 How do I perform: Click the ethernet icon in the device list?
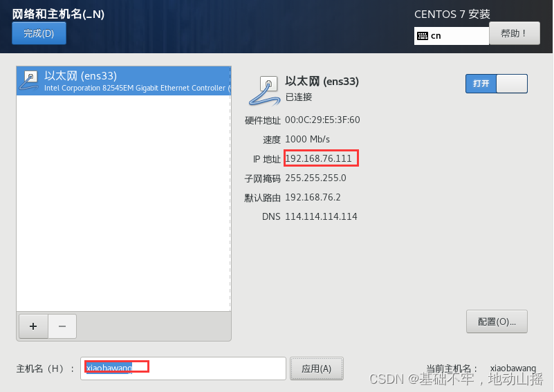[x=29, y=80]
